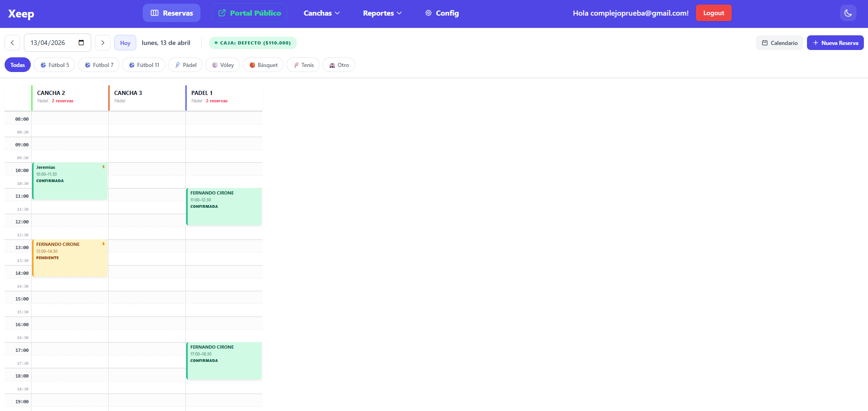Click the Portal Público external link icon
Screen dimensions: 868x411
[x=222, y=13]
